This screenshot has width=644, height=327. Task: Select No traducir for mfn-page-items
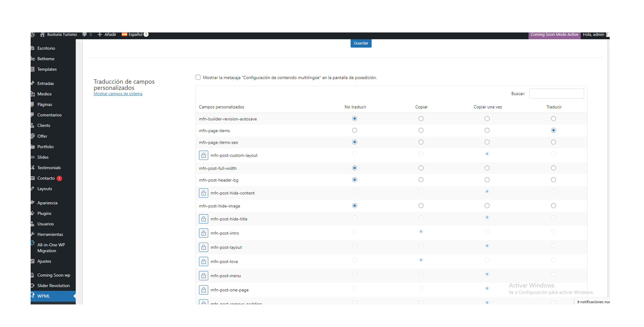coord(354,130)
